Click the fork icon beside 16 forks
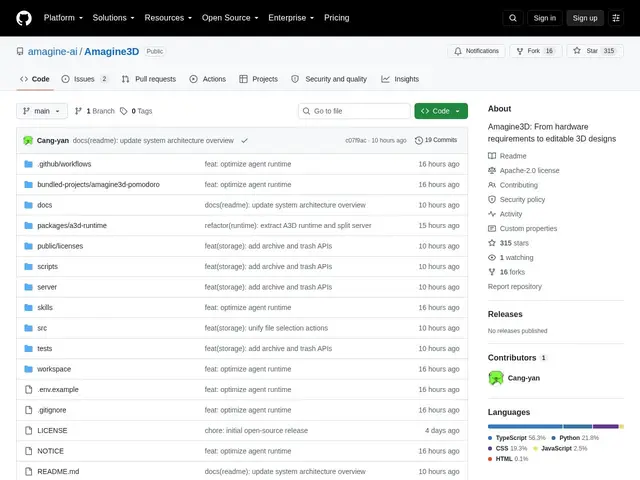Image resolution: width=640 pixels, height=480 pixels. point(492,272)
